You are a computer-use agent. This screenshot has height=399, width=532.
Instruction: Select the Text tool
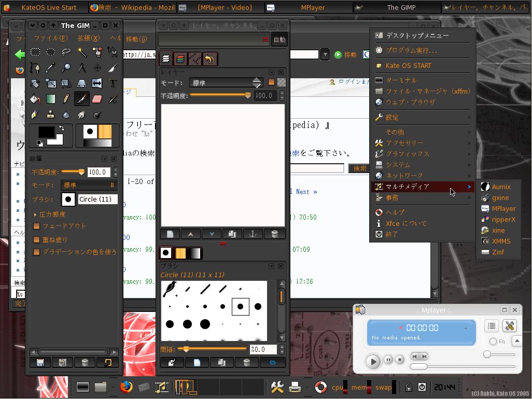point(113,83)
